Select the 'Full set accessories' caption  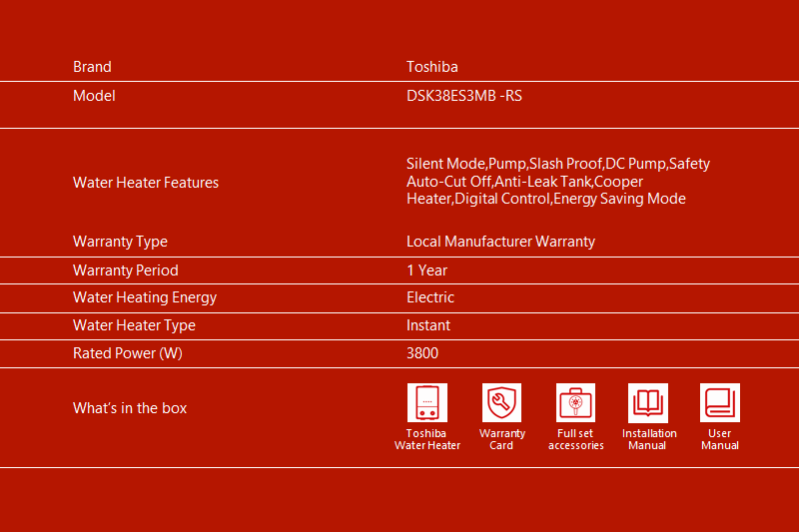(x=576, y=439)
